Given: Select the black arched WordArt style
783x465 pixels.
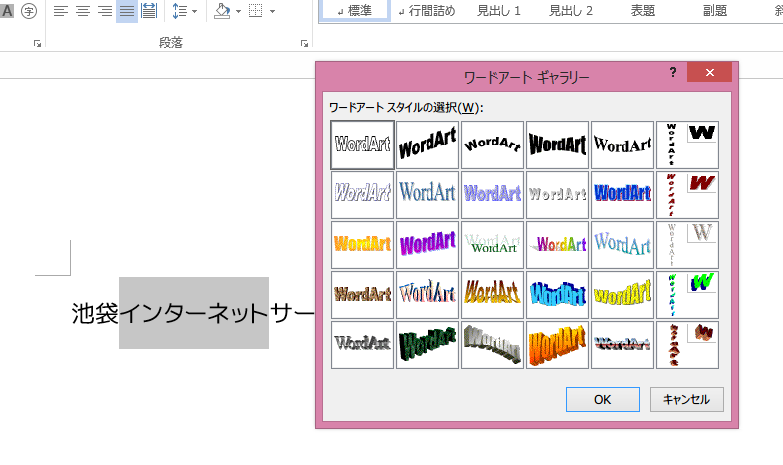Looking at the screenshot, I should pyautogui.click(x=492, y=145).
